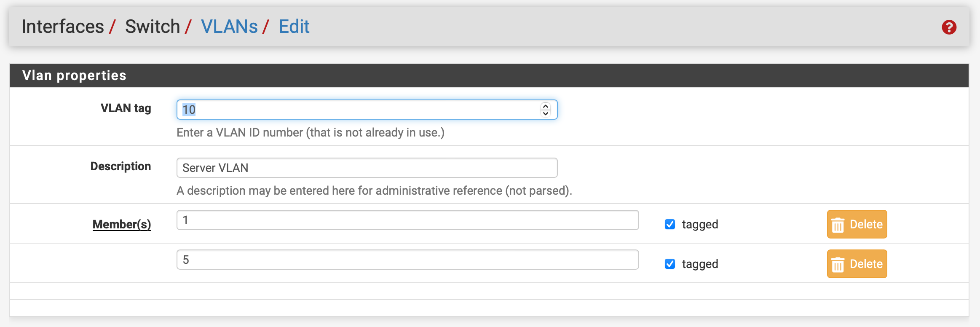Toggle the first tagged checkbox
This screenshot has height=327, width=980.
[671, 225]
